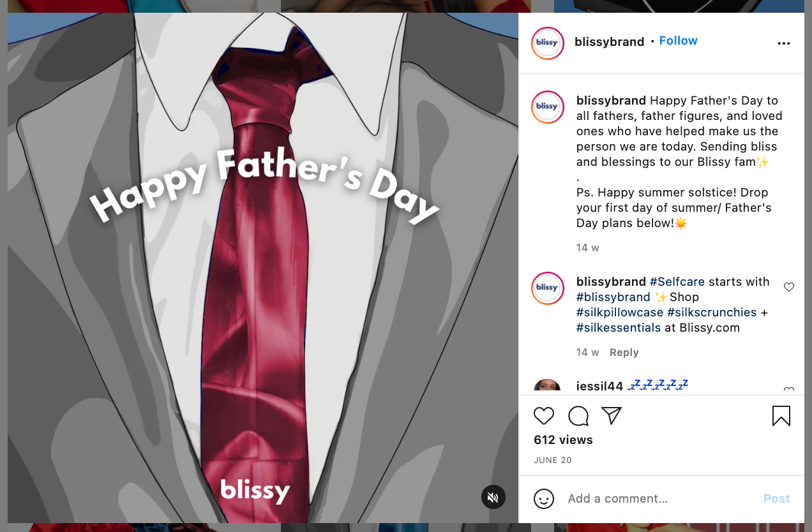This screenshot has height=532, width=812.
Task: Open the emoji picker smiley icon
Action: click(544, 499)
